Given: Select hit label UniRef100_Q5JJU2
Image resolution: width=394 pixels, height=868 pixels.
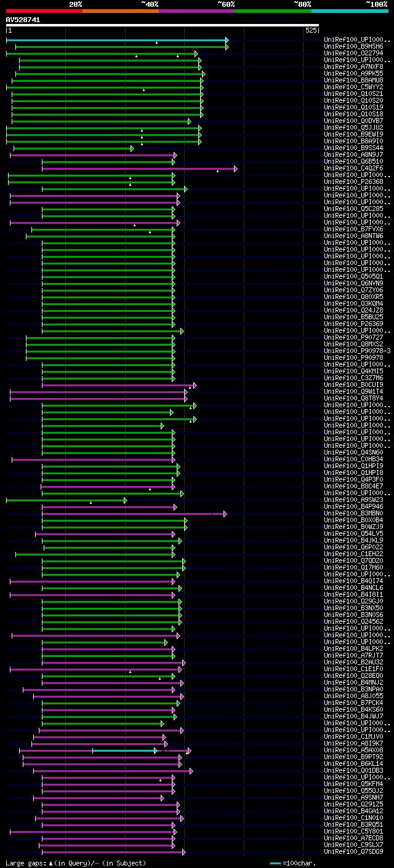Looking at the screenshot, I should point(353,127).
